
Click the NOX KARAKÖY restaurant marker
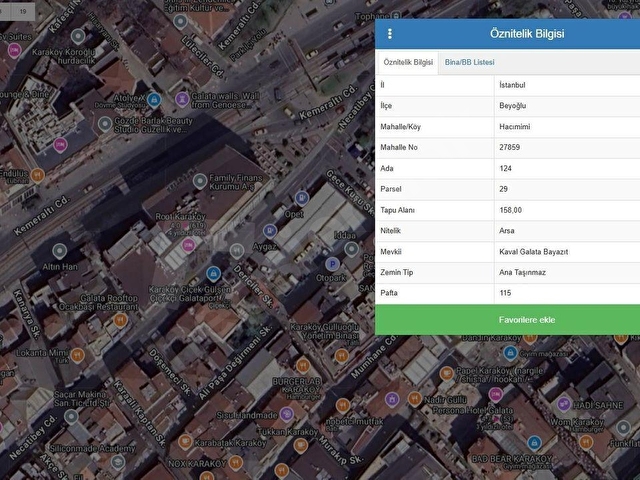pos(236,463)
